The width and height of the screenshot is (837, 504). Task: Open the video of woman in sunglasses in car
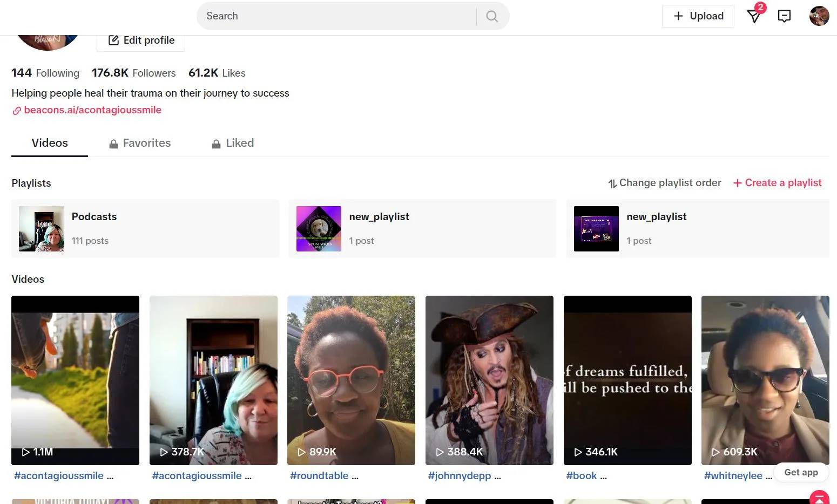pos(765,380)
